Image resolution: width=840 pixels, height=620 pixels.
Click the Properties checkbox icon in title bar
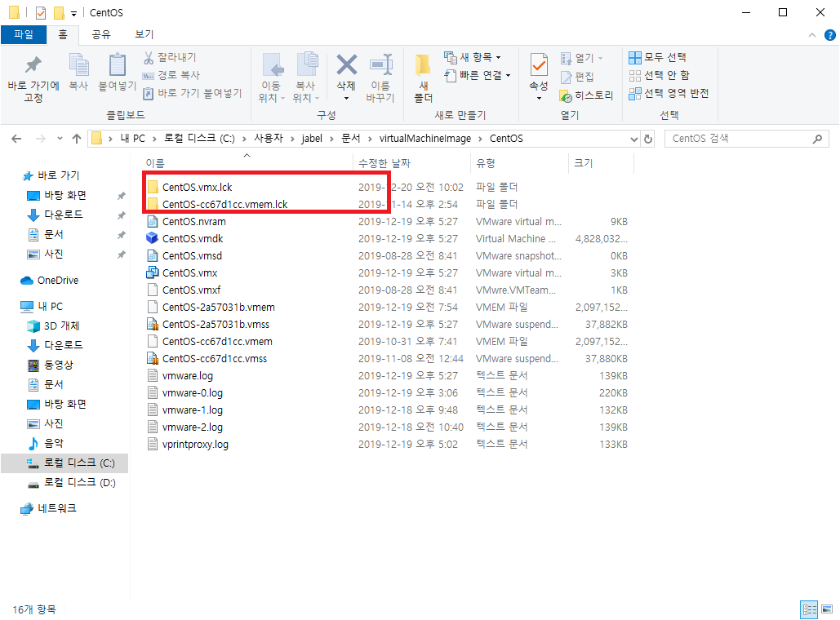41,12
